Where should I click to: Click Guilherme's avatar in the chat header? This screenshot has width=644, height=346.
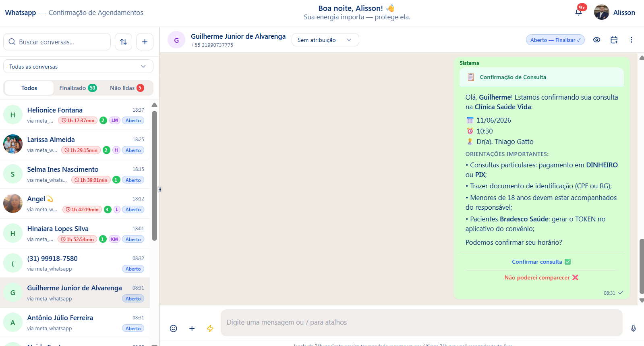click(176, 40)
